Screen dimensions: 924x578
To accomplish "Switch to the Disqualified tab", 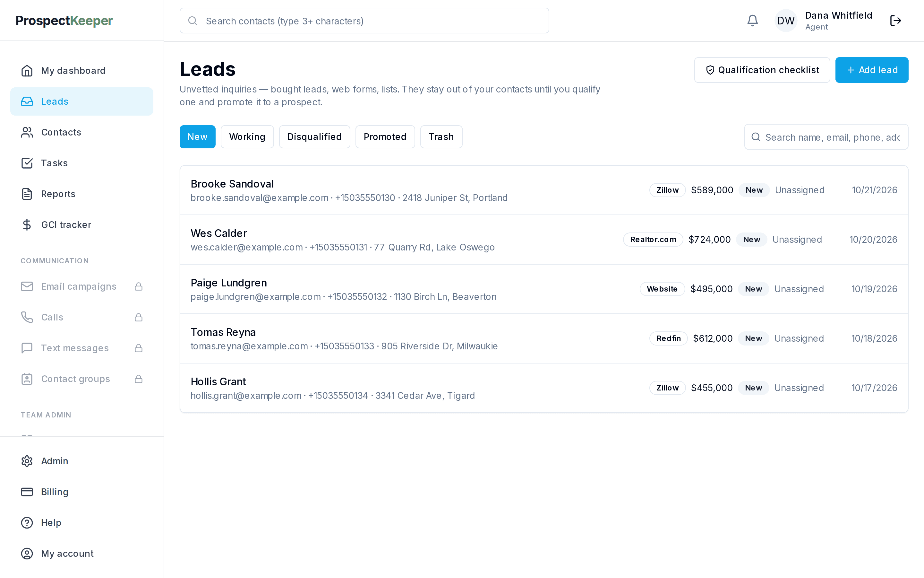I will [x=314, y=137].
